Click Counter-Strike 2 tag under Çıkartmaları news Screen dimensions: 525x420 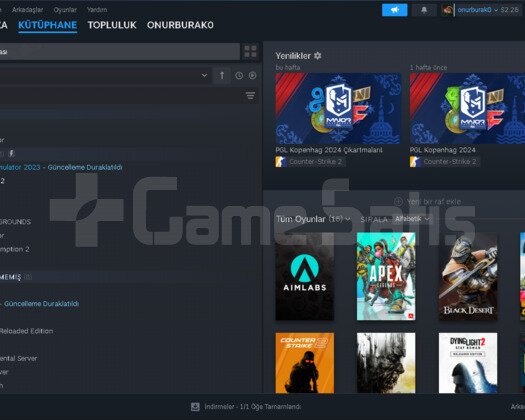coord(315,162)
